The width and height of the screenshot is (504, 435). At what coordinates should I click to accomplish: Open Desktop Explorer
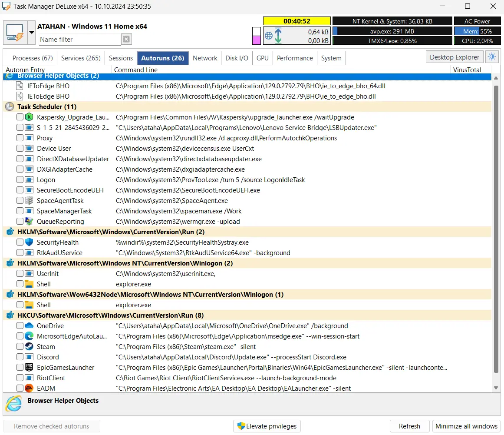(x=455, y=57)
